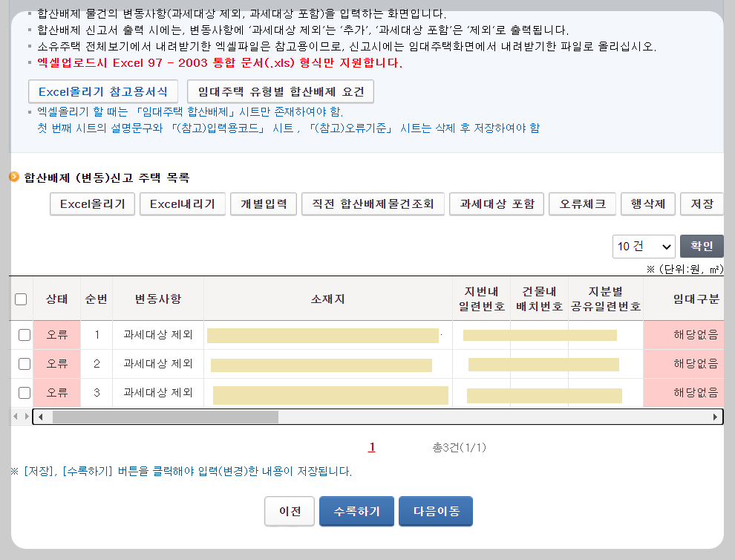Image resolution: width=735 pixels, height=560 pixels.
Task: Open 임대주택 유형별 합산배제 요건
Action: (x=280, y=91)
